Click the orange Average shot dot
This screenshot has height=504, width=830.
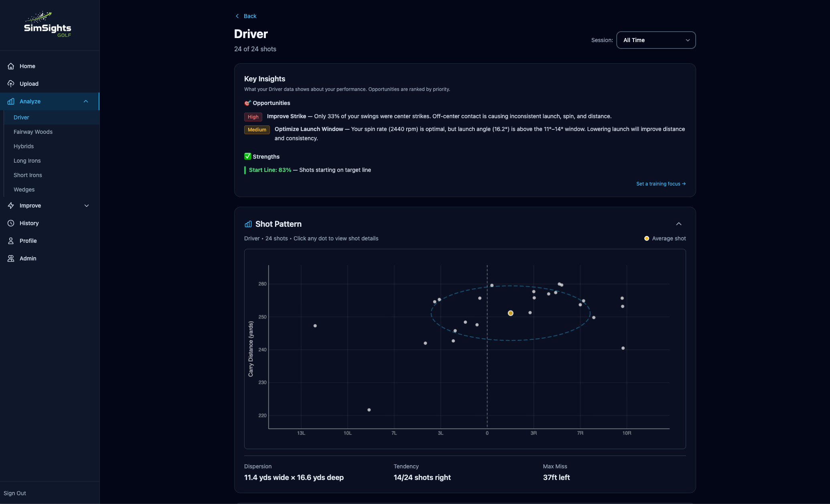click(510, 313)
